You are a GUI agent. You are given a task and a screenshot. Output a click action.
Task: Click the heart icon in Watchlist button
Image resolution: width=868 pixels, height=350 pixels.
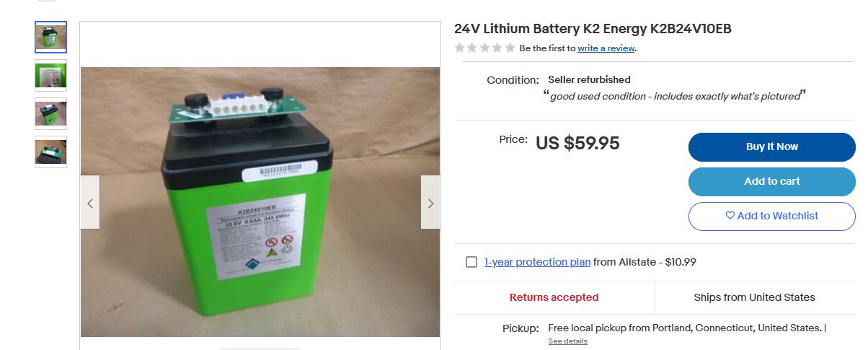tap(730, 216)
